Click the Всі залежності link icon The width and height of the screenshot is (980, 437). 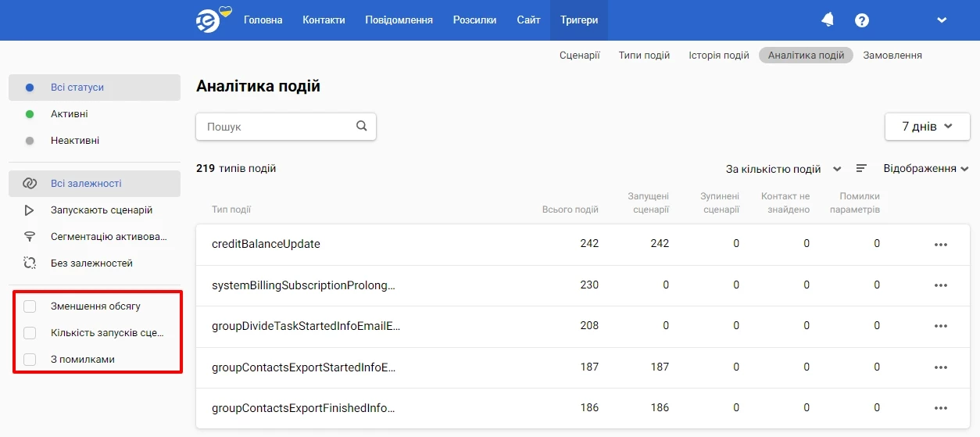(x=30, y=184)
